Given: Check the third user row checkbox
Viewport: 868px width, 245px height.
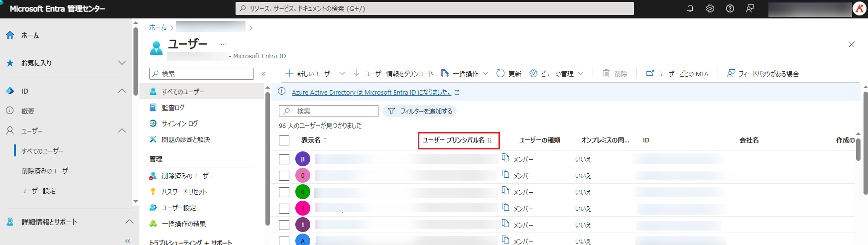Looking at the screenshot, I should coord(284,192).
